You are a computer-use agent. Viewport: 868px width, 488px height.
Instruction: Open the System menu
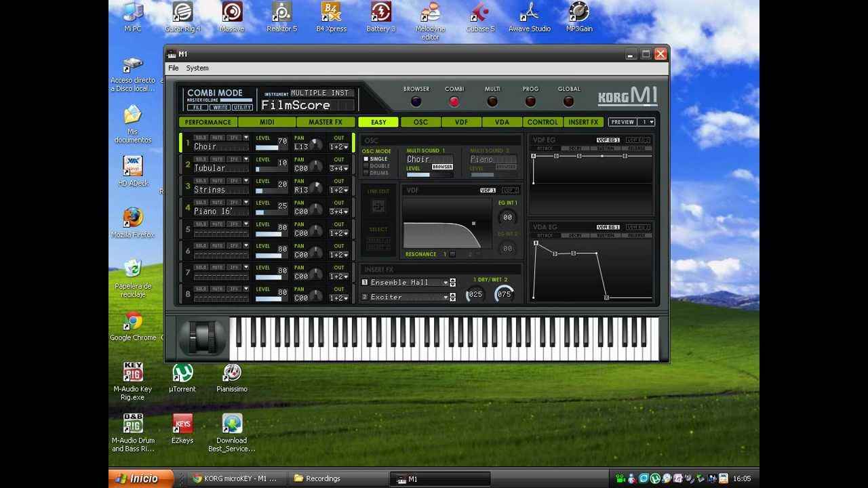197,68
